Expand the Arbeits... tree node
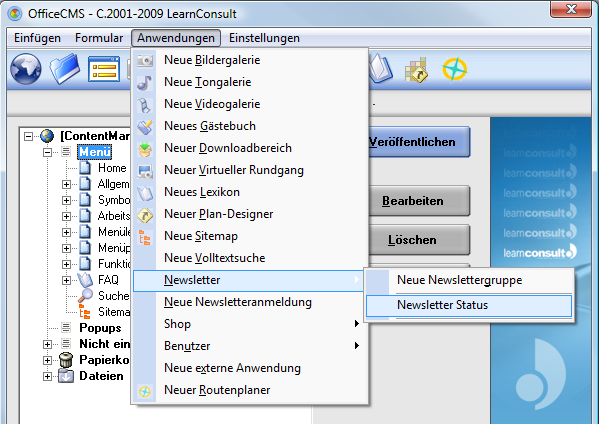Image resolution: width=599 pixels, height=424 pixels. click(66, 216)
